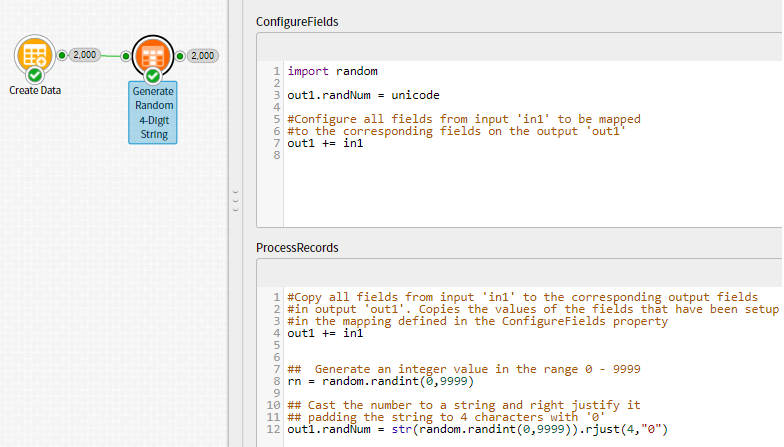Click the 2,000 record badge after Generate Random node
Image resolution: width=784 pixels, height=447 pixels.
(x=203, y=55)
